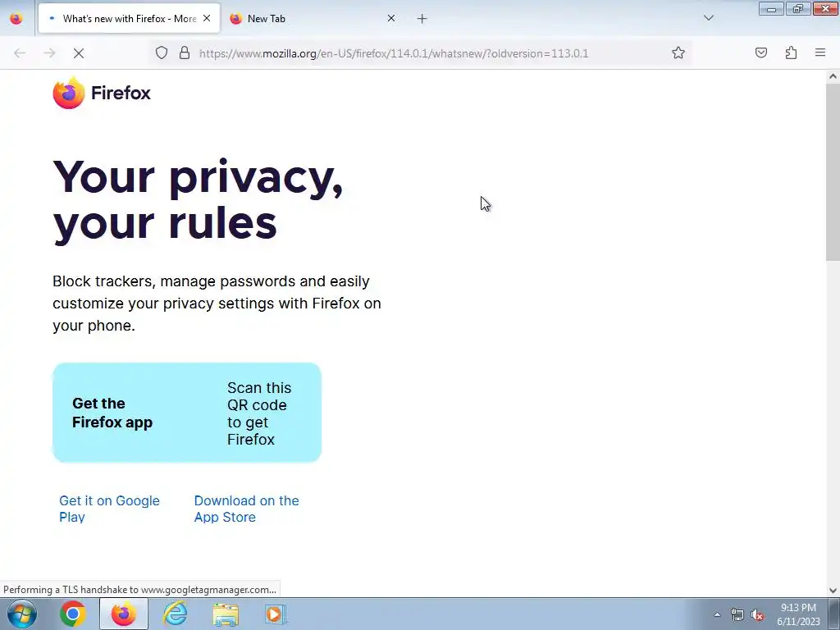
Task: Select Firefox in the taskbar
Action: pos(124,614)
